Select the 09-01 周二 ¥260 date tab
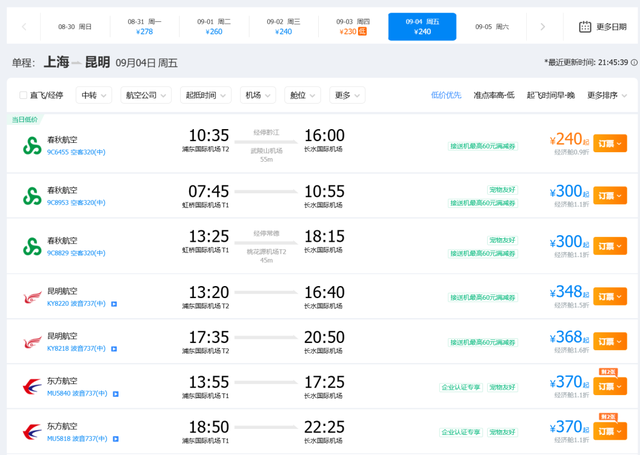The width and height of the screenshot is (640, 455). [x=214, y=27]
